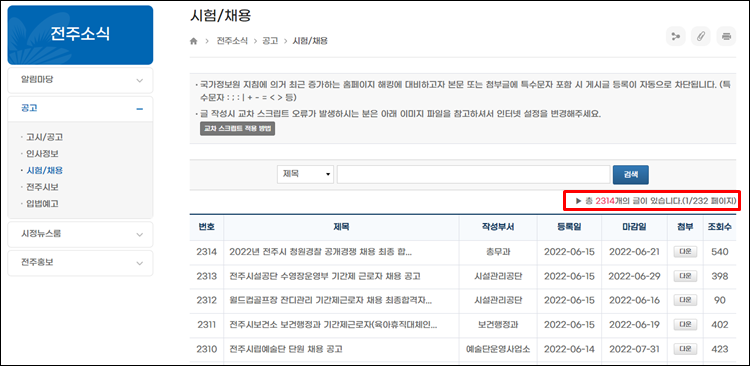This screenshot has width=750, height=366.
Task: Open post 전주시보건소 보건행정과 기간제근로자
Action: (x=333, y=325)
